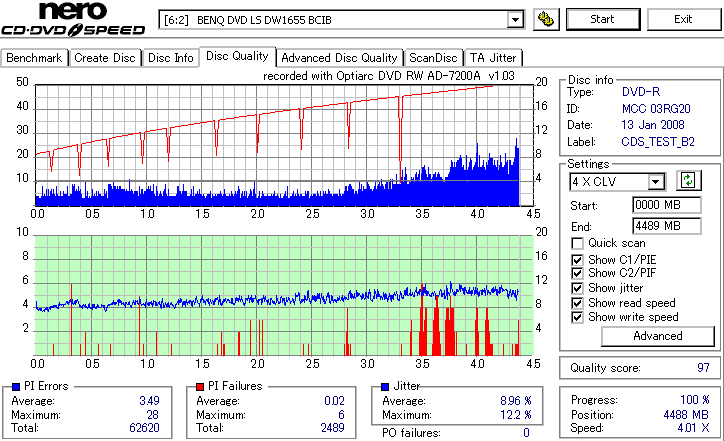The width and height of the screenshot is (724, 441).
Task: Go to the Disc Info tab
Action: (170, 58)
